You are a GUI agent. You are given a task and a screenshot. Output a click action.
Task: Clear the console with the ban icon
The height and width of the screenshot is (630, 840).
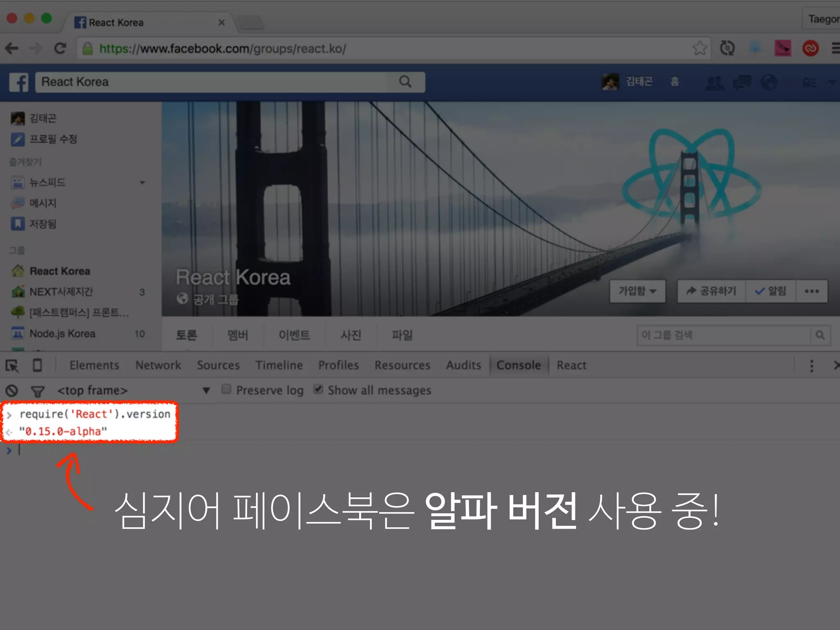[11, 390]
